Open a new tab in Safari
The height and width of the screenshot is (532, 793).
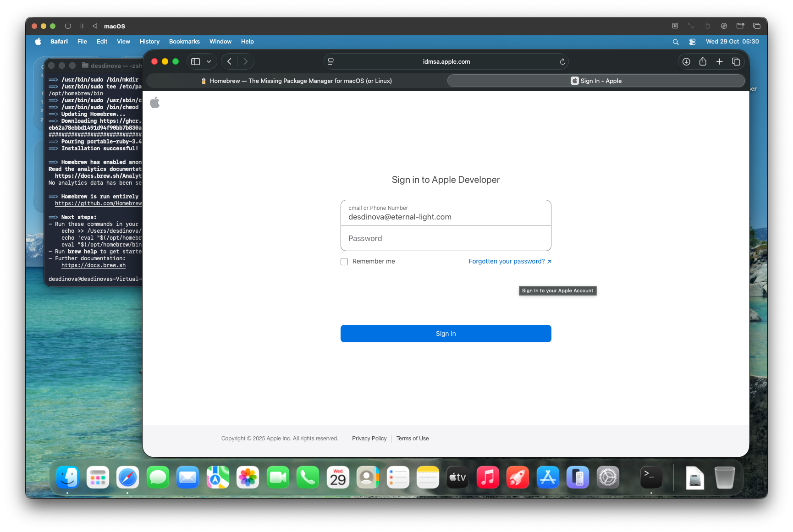pos(719,61)
